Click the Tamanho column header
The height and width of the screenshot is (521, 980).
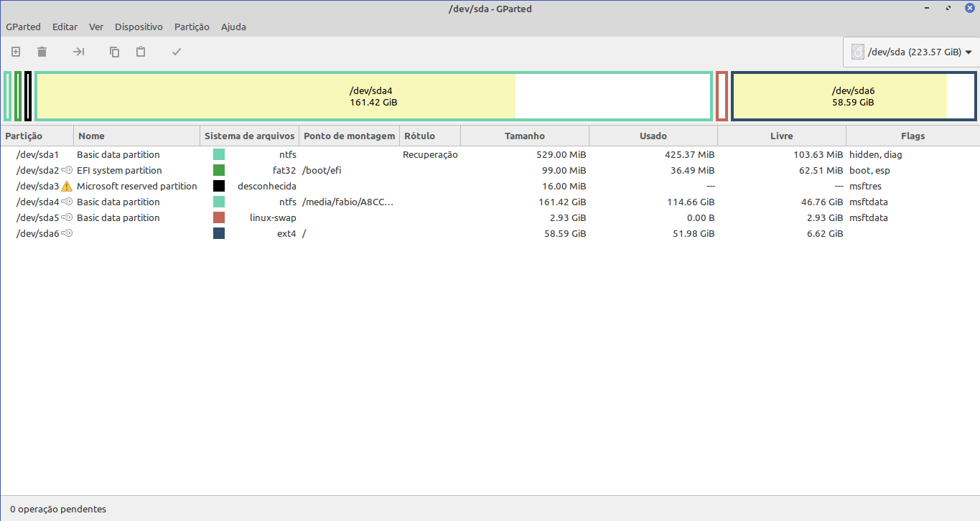[525, 136]
